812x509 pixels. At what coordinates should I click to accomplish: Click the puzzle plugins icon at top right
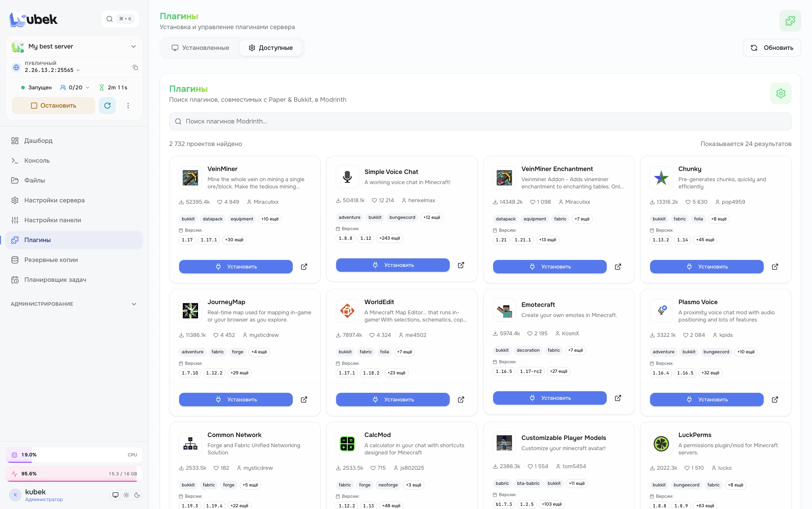click(x=790, y=21)
